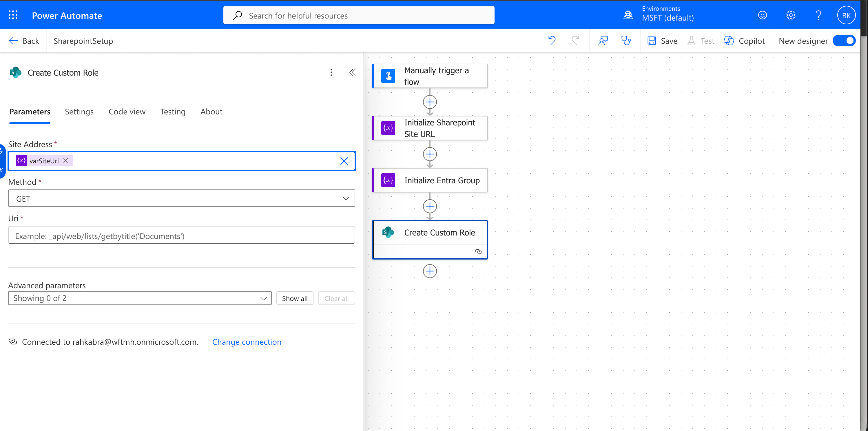Viewport: 868px width, 431px height.
Task: Click the Change connection link
Action: tap(247, 342)
